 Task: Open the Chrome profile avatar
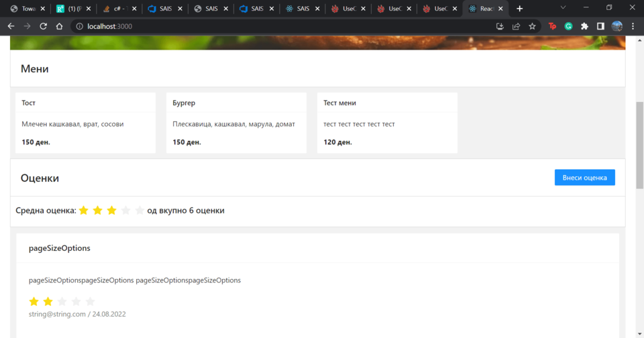tap(616, 26)
